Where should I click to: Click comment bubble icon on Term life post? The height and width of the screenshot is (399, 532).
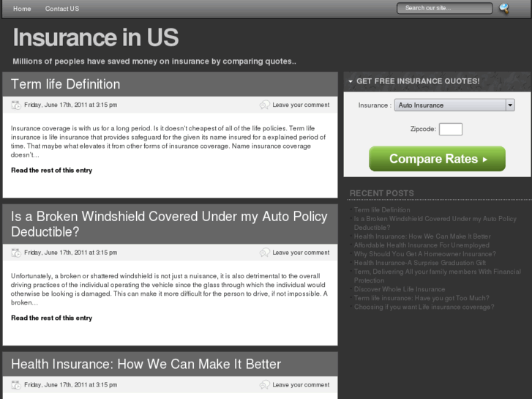(x=264, y=105)
